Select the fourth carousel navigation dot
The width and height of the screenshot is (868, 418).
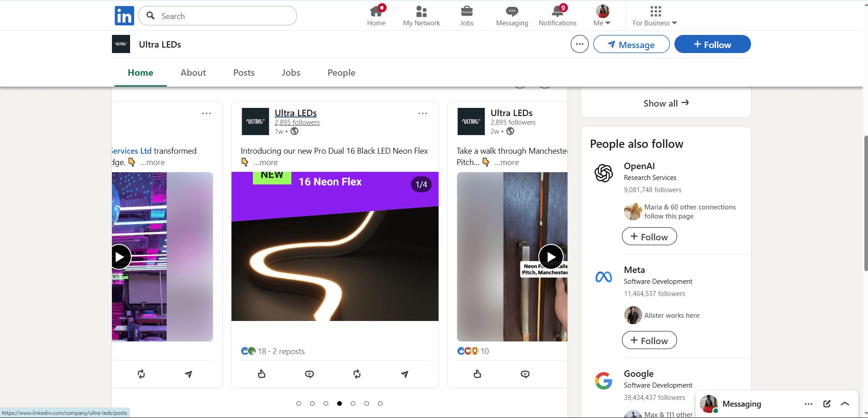[339, 403]
